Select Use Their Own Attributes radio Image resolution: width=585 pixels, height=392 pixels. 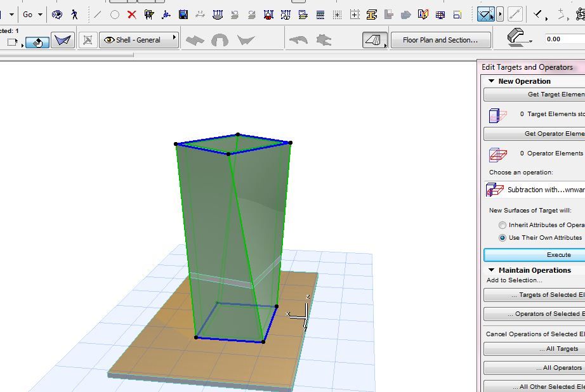tap(502, 238)
